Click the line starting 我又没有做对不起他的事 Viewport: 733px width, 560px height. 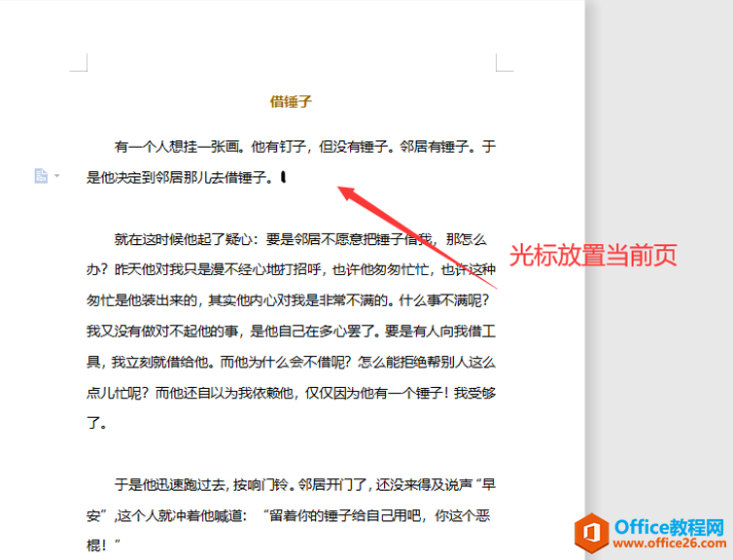pos(291,331)
